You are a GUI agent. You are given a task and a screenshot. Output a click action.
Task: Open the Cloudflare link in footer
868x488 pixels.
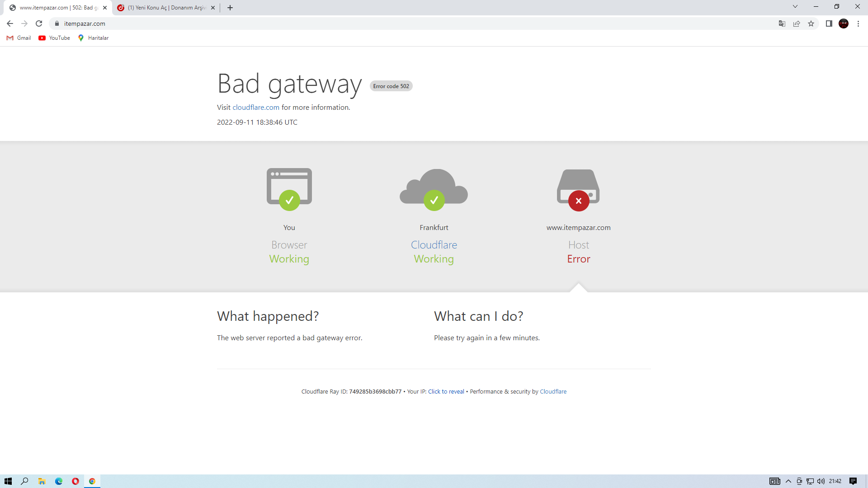click(x=553, y=392)
